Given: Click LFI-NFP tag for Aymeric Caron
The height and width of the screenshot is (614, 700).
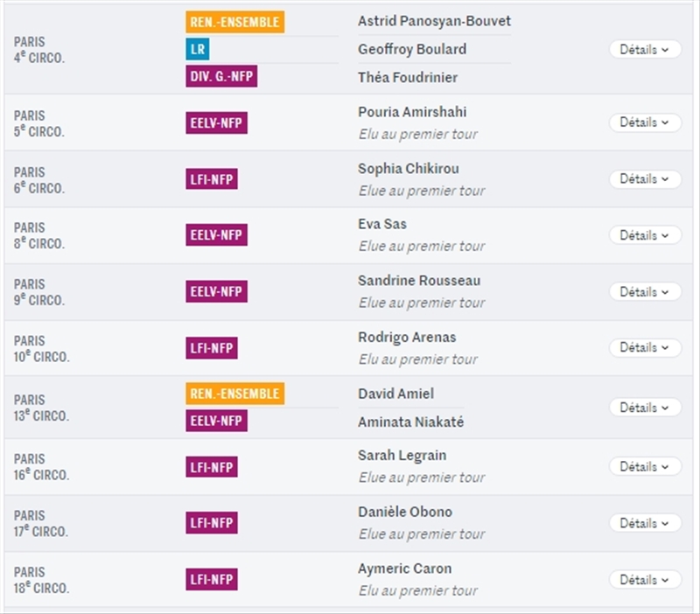Looking at the screenshot, I should click(212, 580).
